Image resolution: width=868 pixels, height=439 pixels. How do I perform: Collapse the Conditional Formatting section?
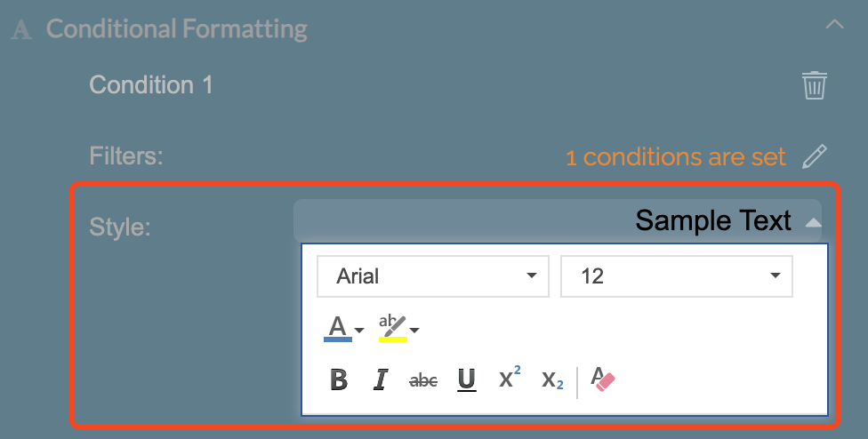pyautogui.click(x=834, y=26)
